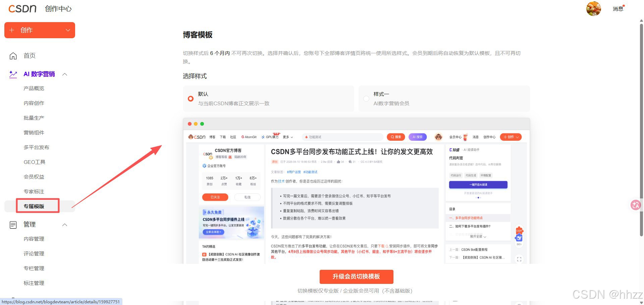Click the page vertical scrollbar
Viewport: 644px width, 305px height.
click(x=641, y=131)
